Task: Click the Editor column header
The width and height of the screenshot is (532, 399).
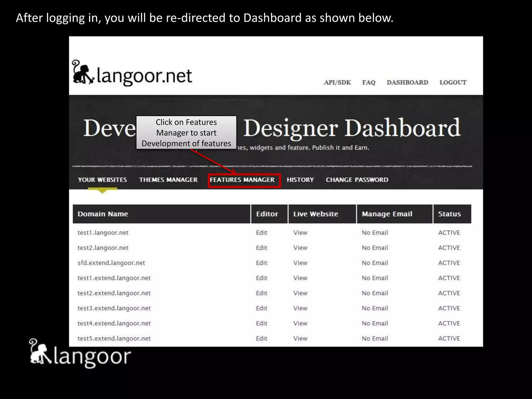Action: tap(269, 214)
